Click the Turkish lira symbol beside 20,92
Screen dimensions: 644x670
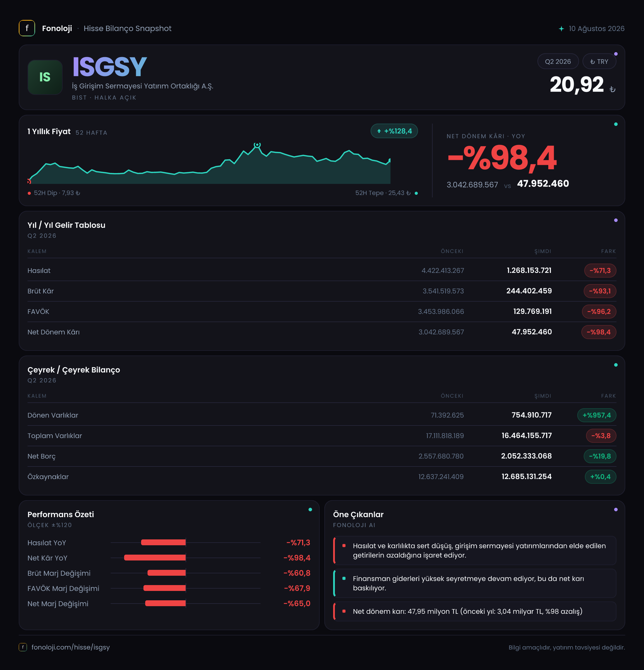point(612,89)
